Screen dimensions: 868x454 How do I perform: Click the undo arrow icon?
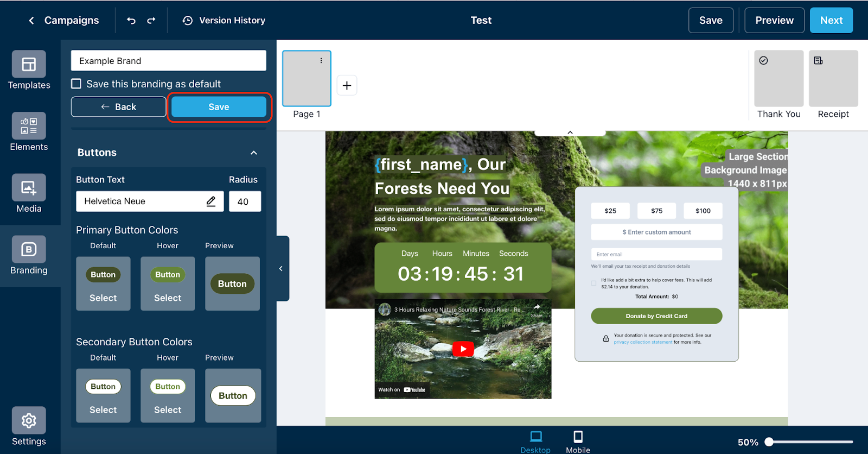(x=131, y=21)
